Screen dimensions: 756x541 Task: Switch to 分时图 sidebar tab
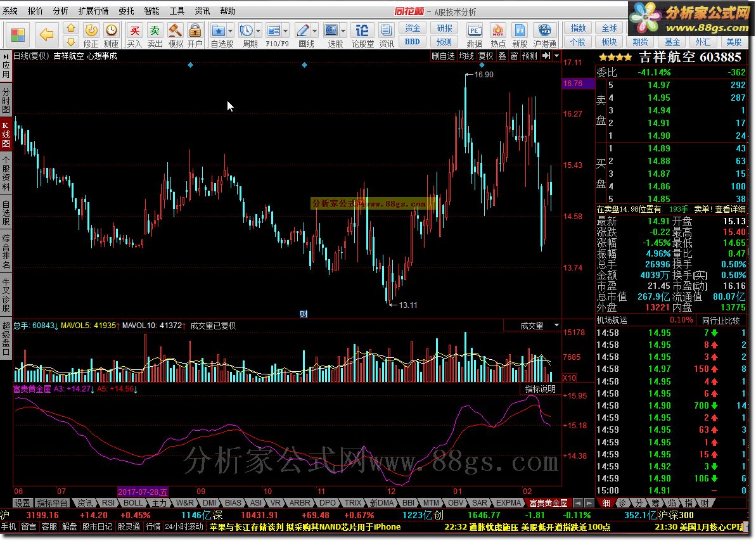6,100
